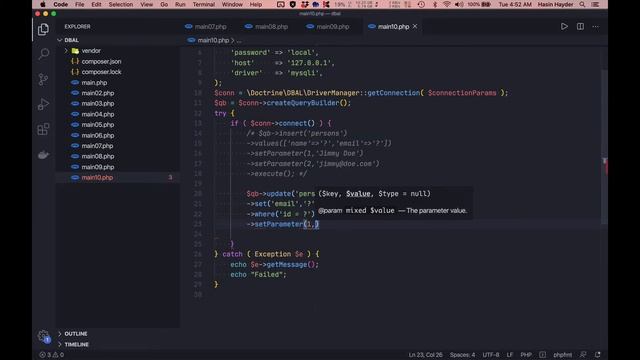Open the View menu
Viewport: 640px width, 360px height.
click(x=147, y=4)
